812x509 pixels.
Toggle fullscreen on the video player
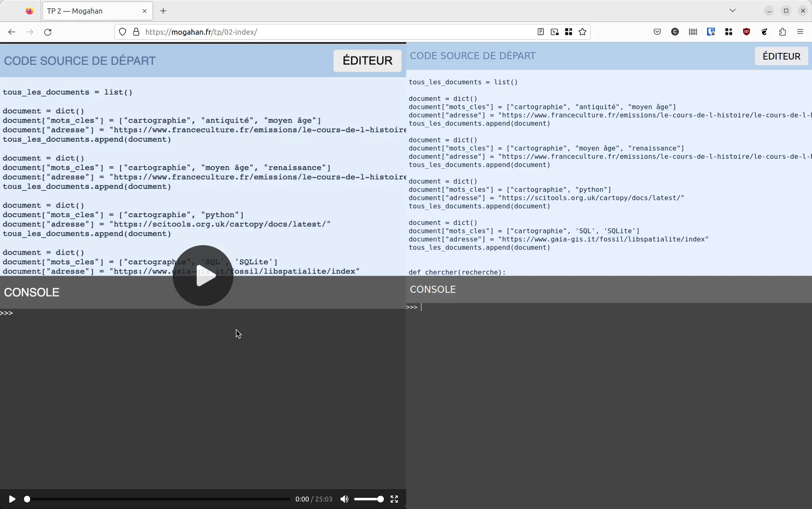click(x=394, y=499)
